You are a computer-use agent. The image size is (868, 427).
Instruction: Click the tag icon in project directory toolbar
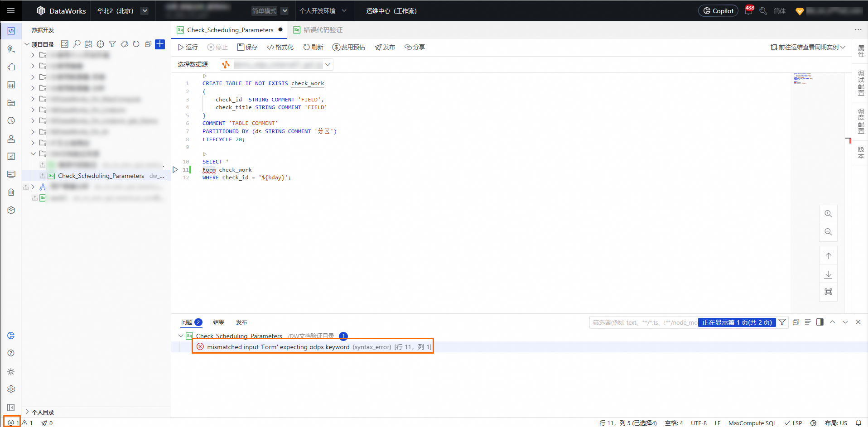[x=124, y=44]
